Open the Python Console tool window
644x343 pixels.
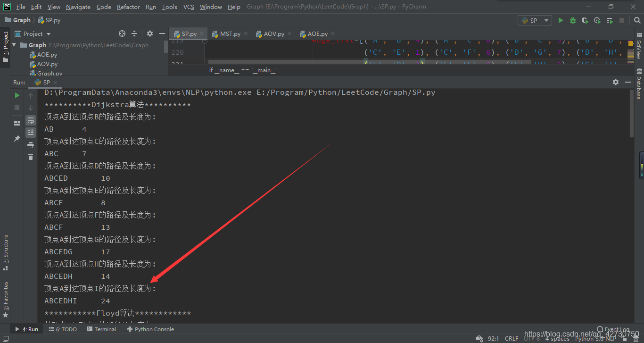tap(150, 329)
